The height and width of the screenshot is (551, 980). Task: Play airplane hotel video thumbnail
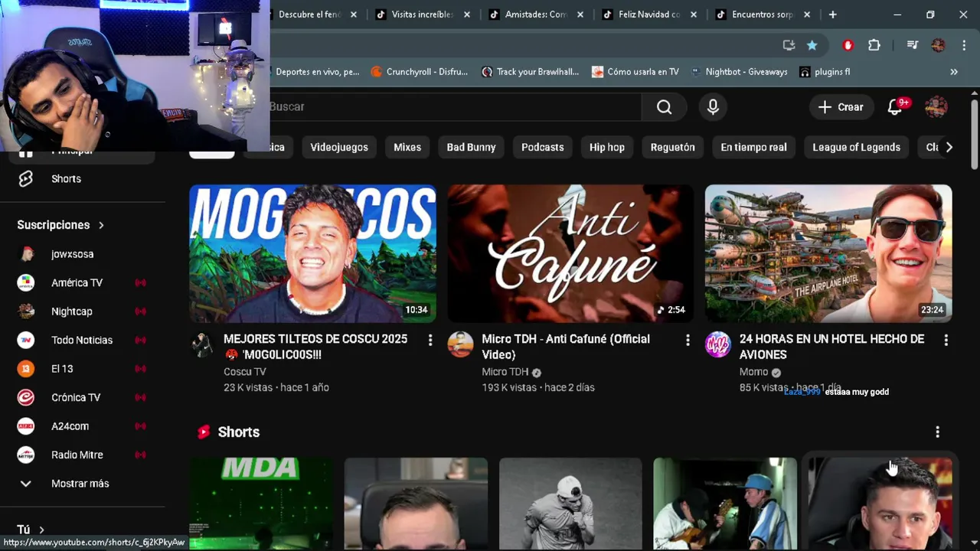(828, 253)
